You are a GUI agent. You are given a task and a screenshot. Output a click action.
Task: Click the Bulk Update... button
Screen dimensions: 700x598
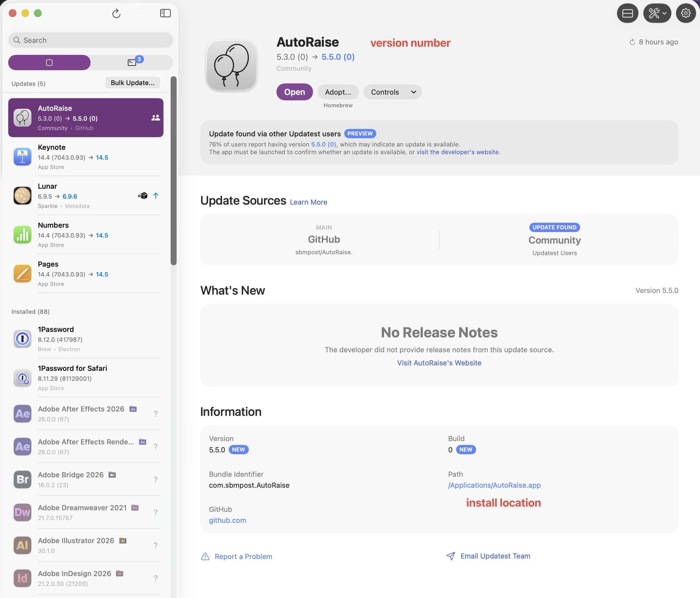point(132,83)
